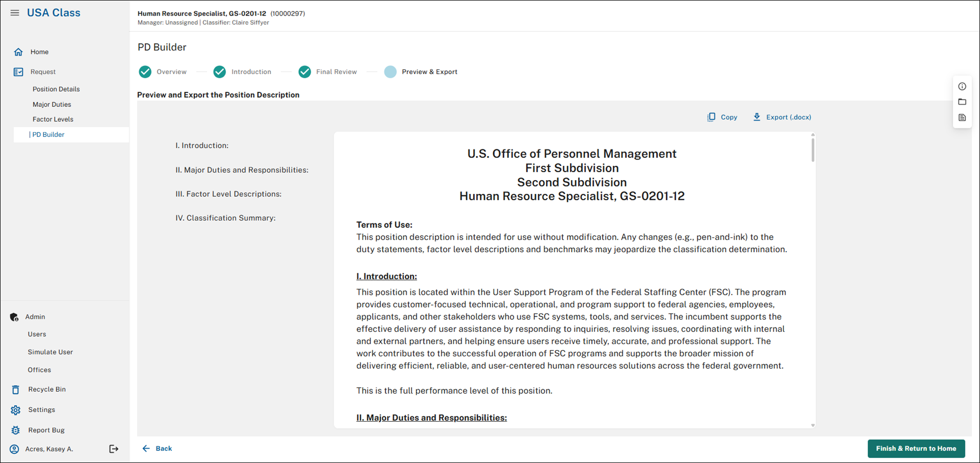Click the document preview scrollbar thumb
Viewport: 980px width, 463px height.
click(813, 150)
